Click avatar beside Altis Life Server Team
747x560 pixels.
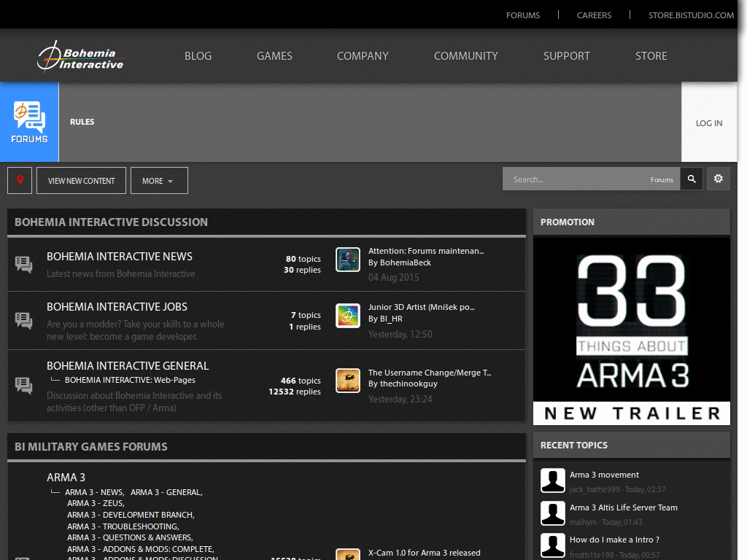click(553, 513)
